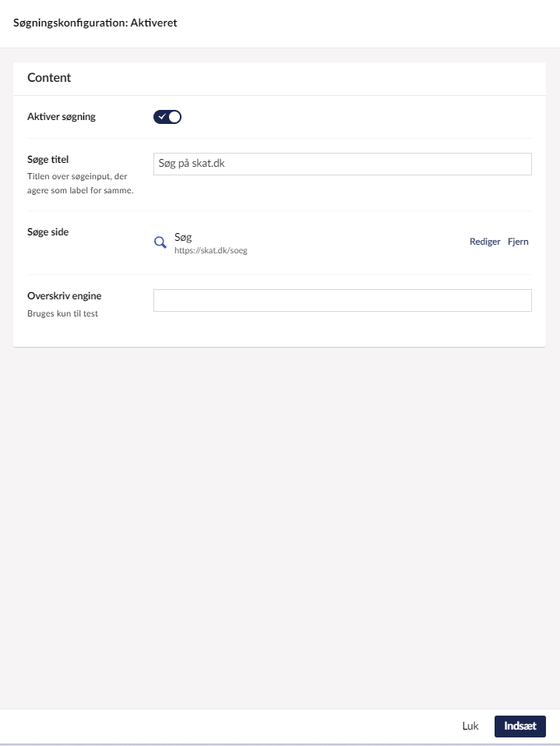The image size is (560, 746).
Task: Toggle the Aktiver søgning switch
Action: 167,117
